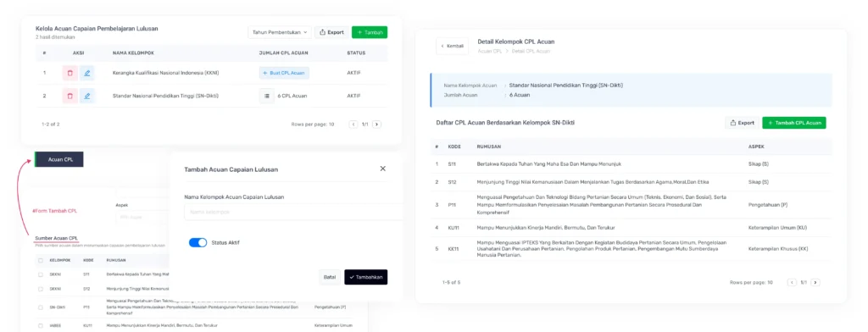Go to next page in Detail CPL table
The image size is (868, 332).
pos(815,282)
